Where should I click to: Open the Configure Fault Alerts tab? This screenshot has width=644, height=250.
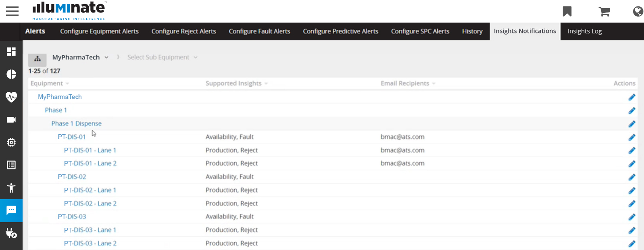tap(259, 31)
